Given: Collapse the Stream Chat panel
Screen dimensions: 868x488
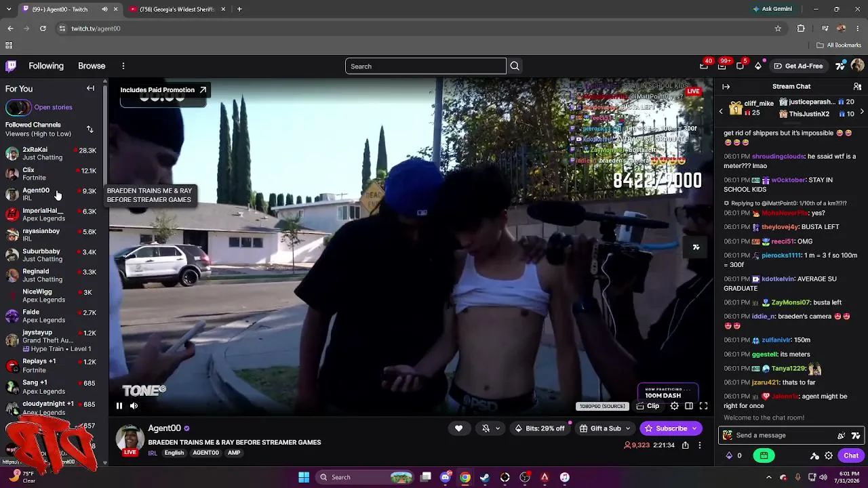Looking at the screenshot, I should tap(726, 87).
